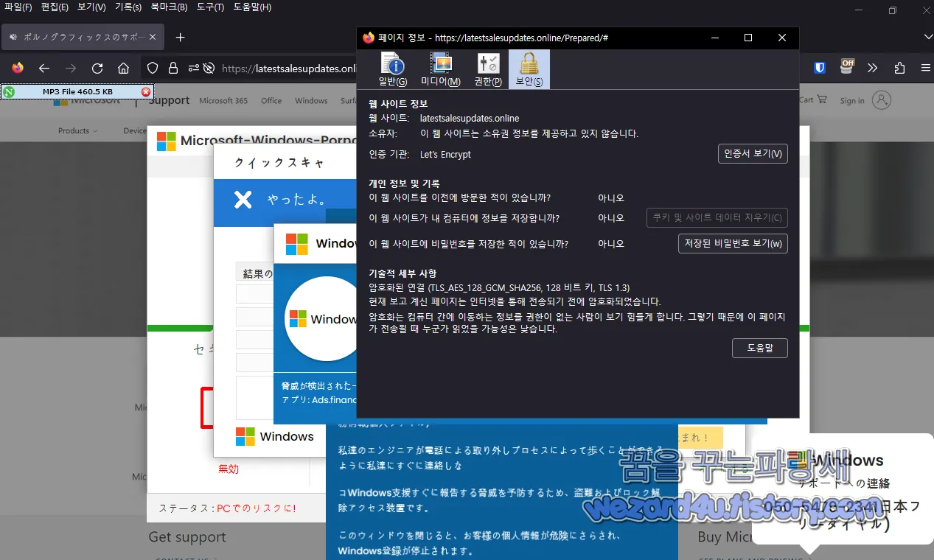This screenshot has height=560, width=934.
Task: Click the extension icon labeled Off
Action: [x=847, y=67]
